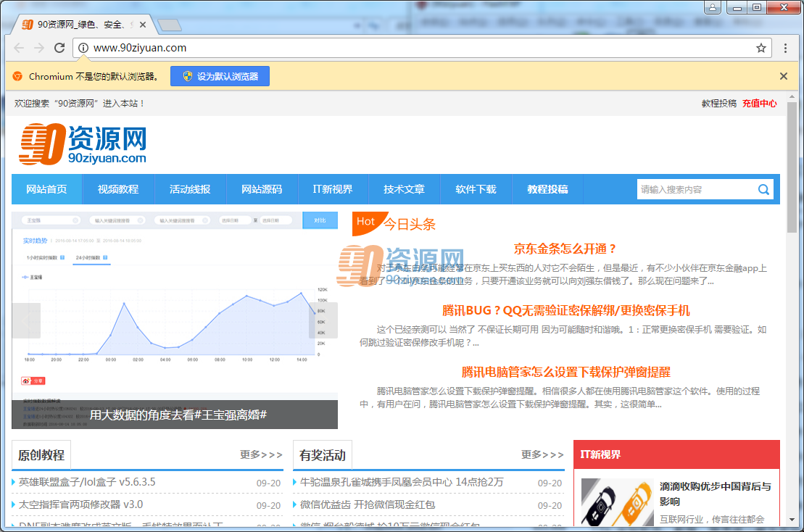Click the IT新视界 red panel header
The width and height of the screenshot is (804, 532).
676,454
